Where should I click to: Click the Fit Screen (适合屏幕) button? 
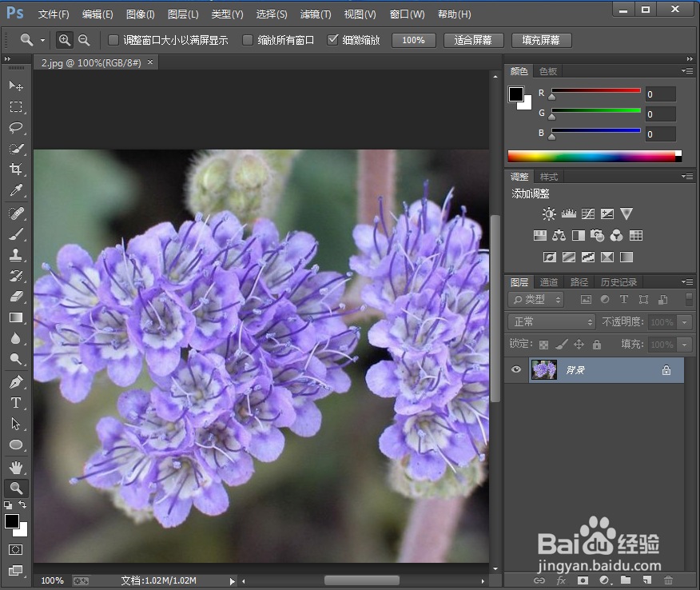click(x=473, y=40)
